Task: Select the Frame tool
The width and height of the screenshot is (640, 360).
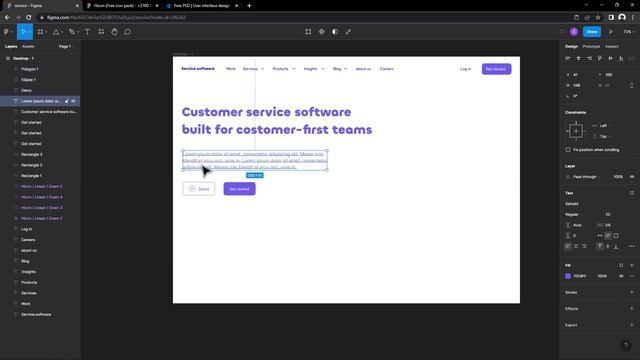Action: 40,32
